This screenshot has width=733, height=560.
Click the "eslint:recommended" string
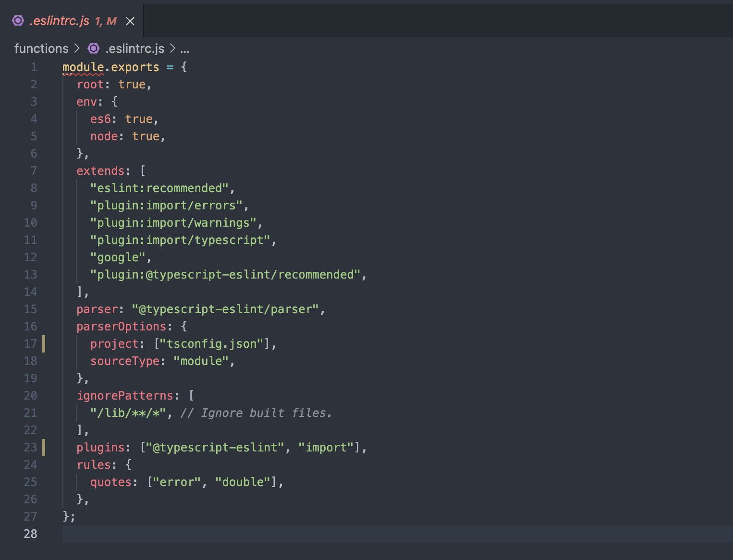pyautogui.click(x=159, y=188)
